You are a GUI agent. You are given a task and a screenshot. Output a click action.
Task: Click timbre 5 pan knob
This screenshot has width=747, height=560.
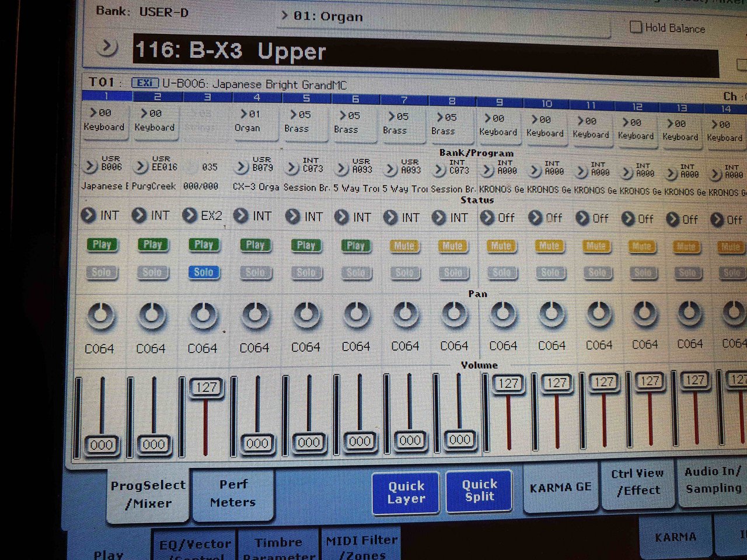coord(306,316)
